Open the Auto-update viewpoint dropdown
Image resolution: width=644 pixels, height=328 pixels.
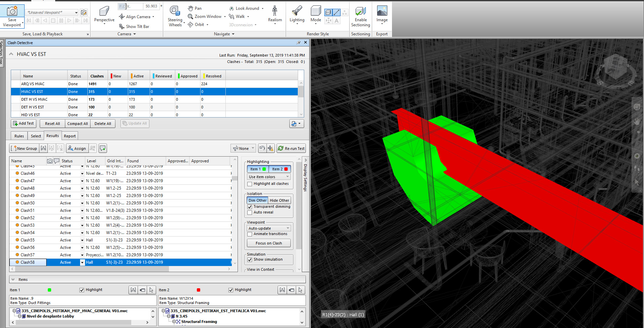269,228
